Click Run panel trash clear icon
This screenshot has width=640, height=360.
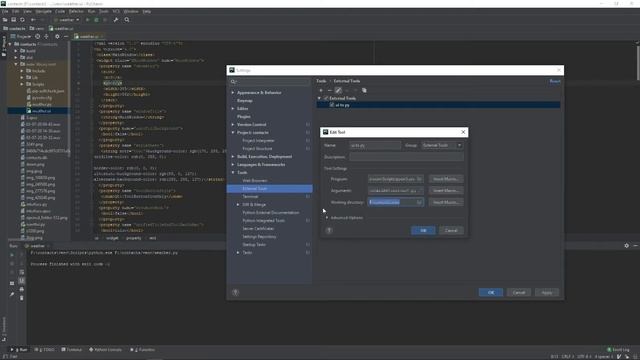click(x=22, y=298)
